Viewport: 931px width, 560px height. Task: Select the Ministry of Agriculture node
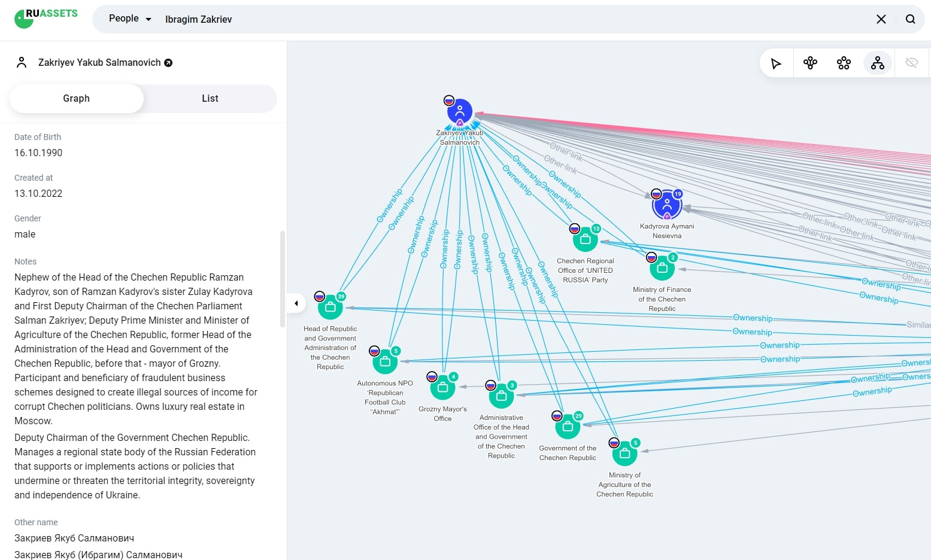[624, 454]
